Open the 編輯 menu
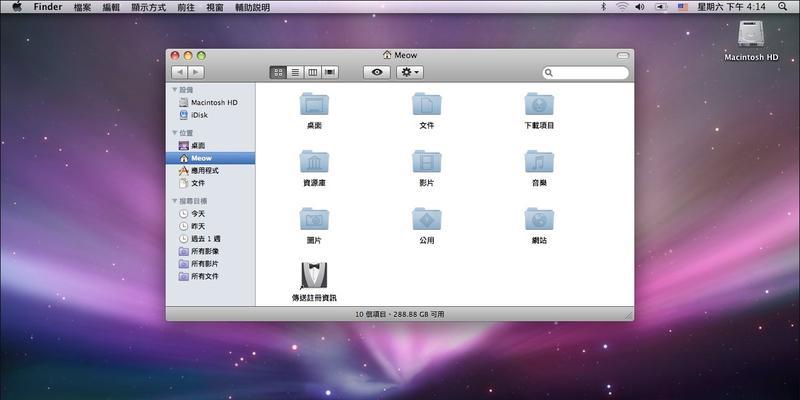Image resolution: width=800 pixels, height=400 pixels. click(111, 7)
